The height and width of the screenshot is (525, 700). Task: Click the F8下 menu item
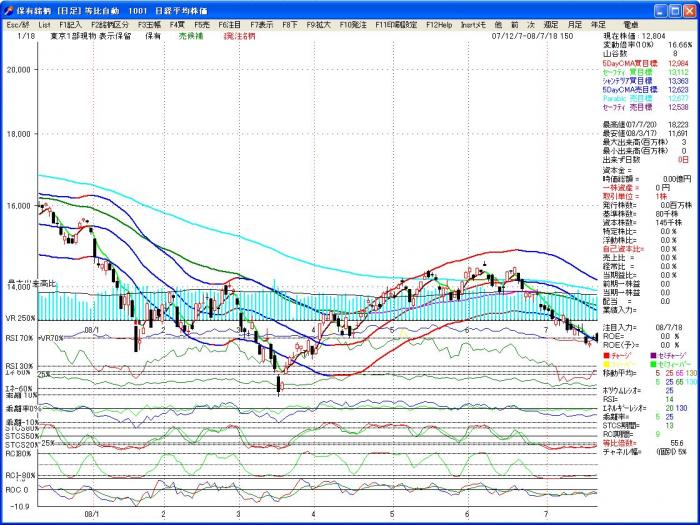pos(290,25)
